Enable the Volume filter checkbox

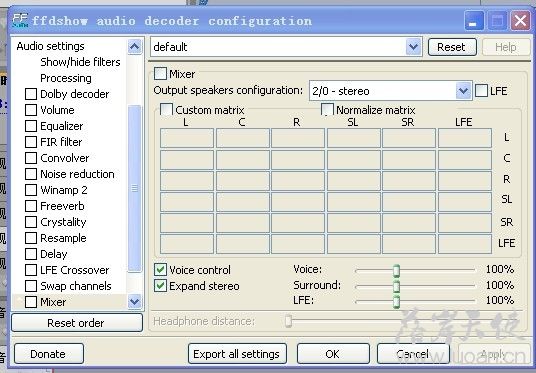click(31, 110)
